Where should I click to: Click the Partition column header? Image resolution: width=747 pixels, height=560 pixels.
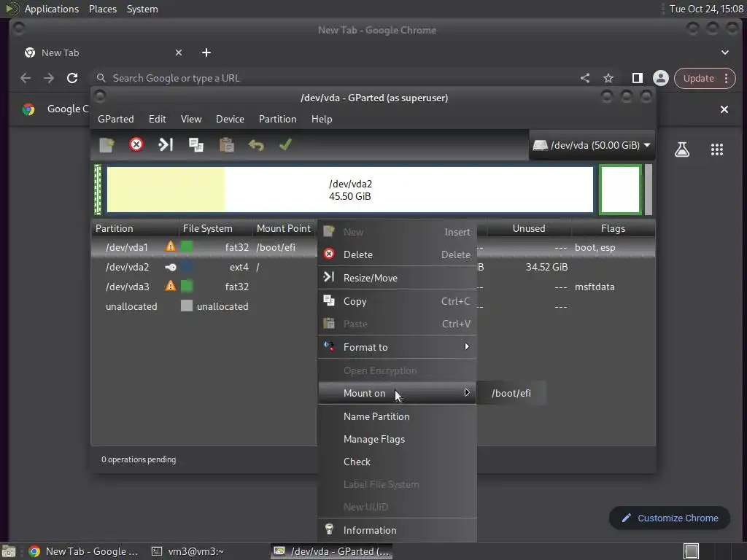[135, 228]
